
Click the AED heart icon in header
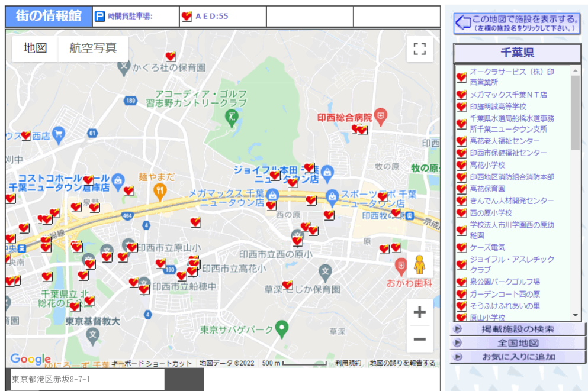pos(187,16)
